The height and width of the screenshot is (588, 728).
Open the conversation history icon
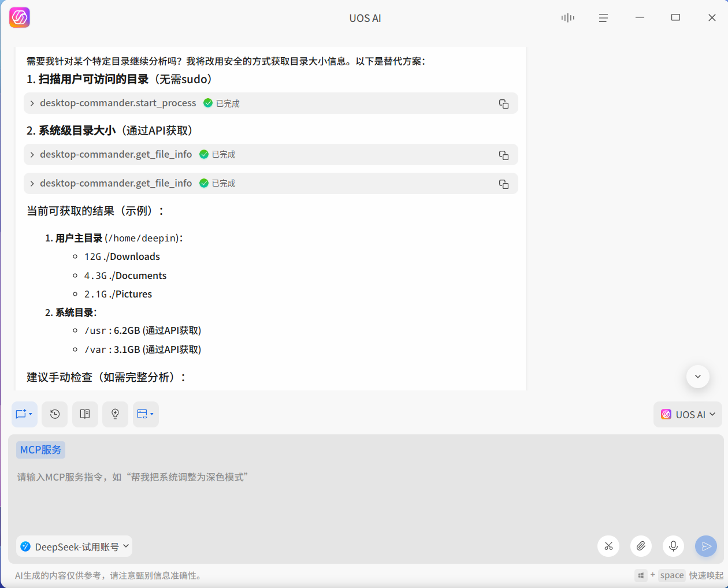click(x=55, y=414)
